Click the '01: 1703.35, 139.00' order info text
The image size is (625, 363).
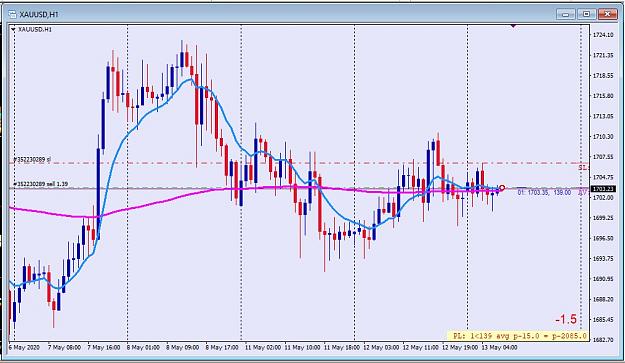point(544,192)
